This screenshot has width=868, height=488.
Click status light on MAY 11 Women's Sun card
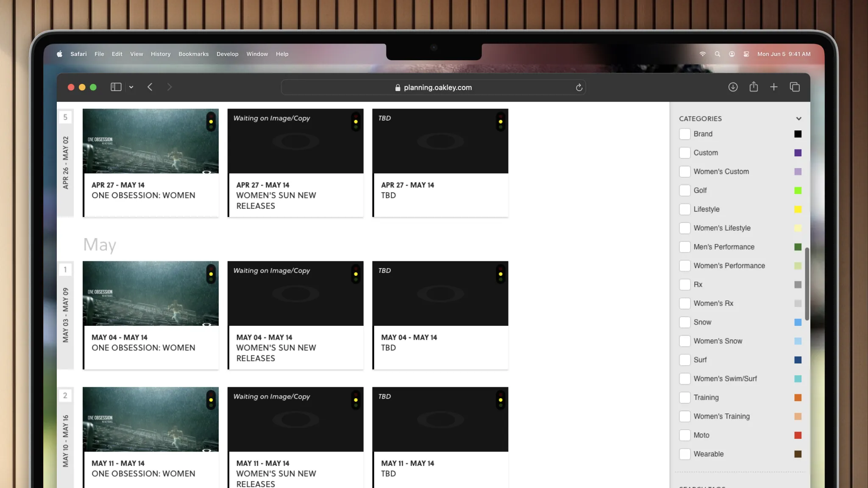pyautogui.click(x=356, y=400)
